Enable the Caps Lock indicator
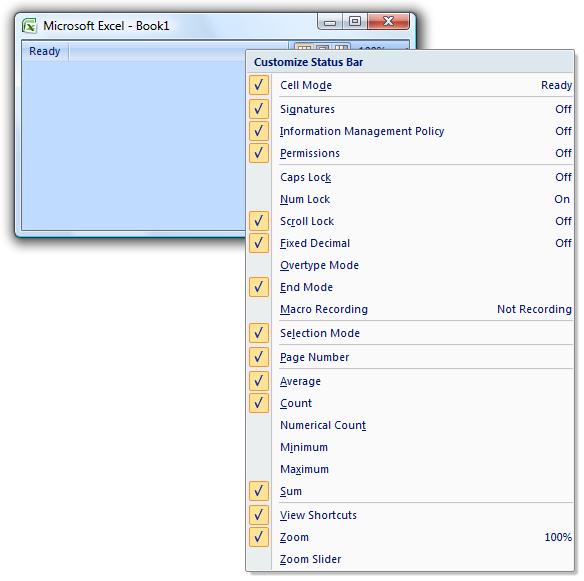 pos(410,177)
